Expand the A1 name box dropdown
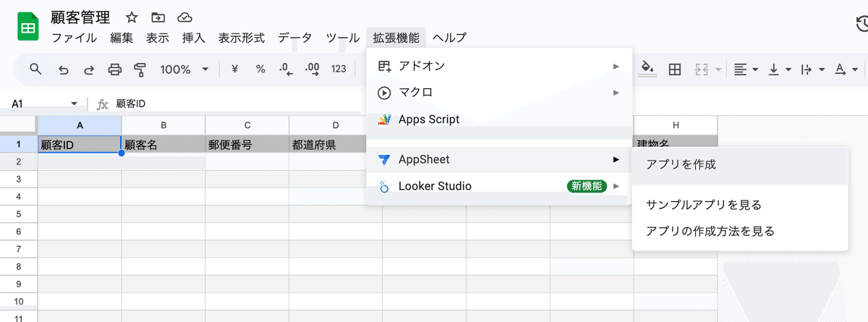Viewport: 868px width, 322px height. [74, 104]
